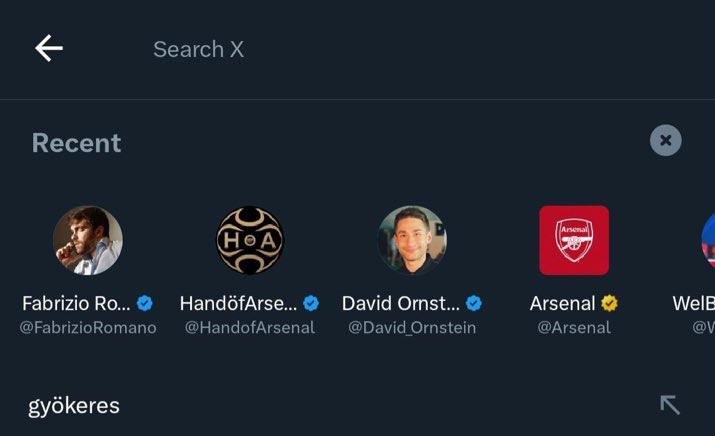Click the Arsenal display name

(563, 304)
